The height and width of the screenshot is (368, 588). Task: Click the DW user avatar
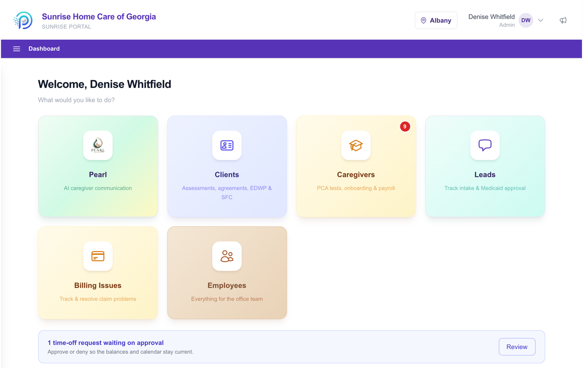tap(525, 20)
